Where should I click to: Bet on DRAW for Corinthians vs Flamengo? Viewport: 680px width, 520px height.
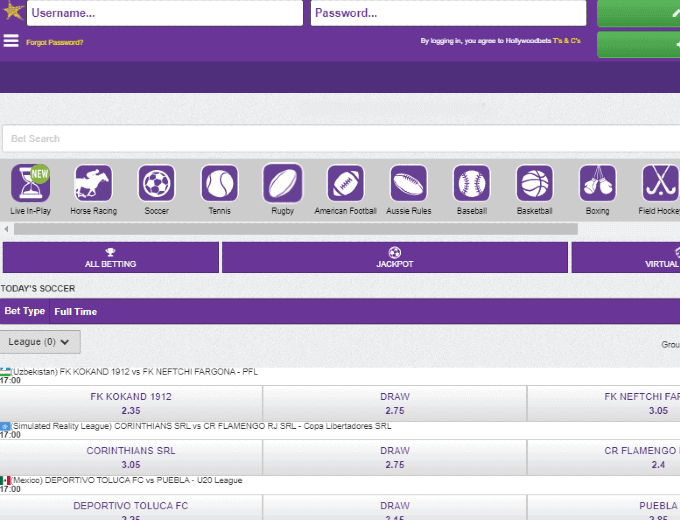(x=395, y=458)
